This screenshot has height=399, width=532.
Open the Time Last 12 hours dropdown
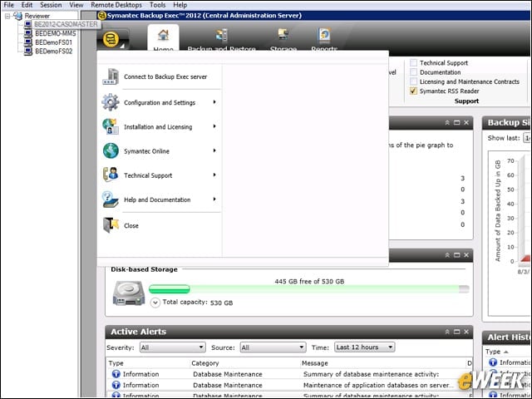click(365, 347)
